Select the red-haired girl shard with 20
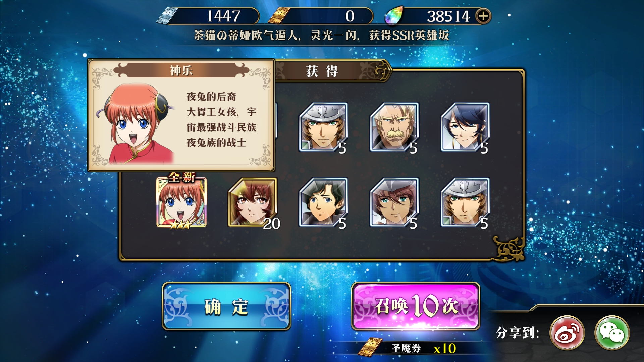 point(253,203)
